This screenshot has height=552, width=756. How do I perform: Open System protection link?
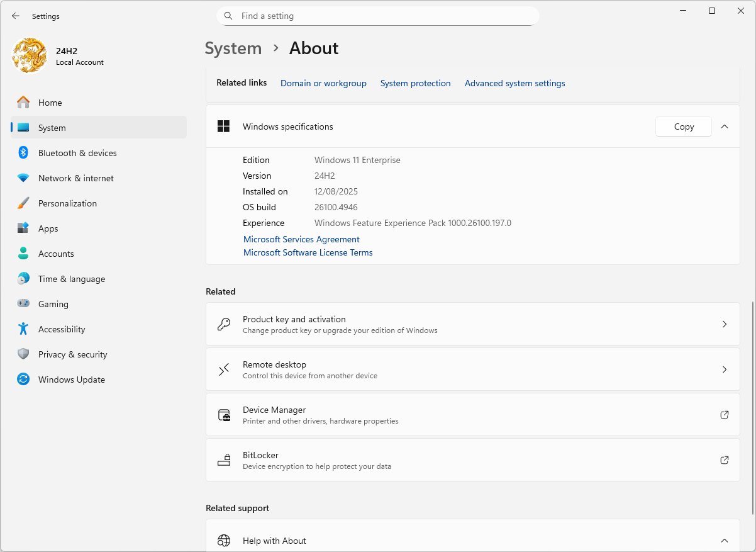pyautogui.click(x=415, y=83)
